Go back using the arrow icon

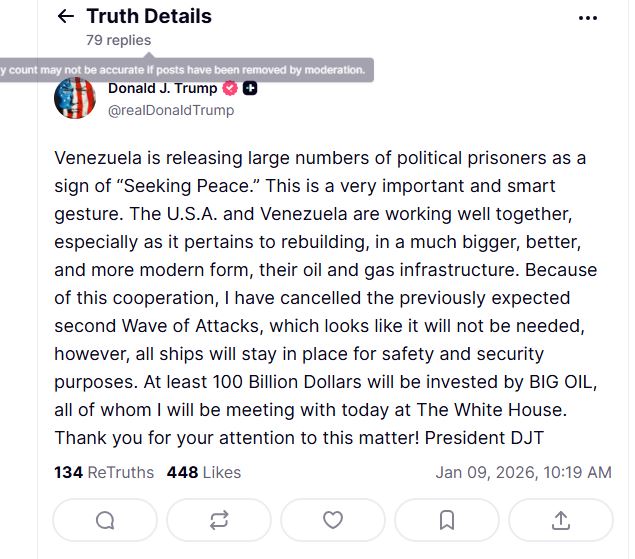(66, 16)
